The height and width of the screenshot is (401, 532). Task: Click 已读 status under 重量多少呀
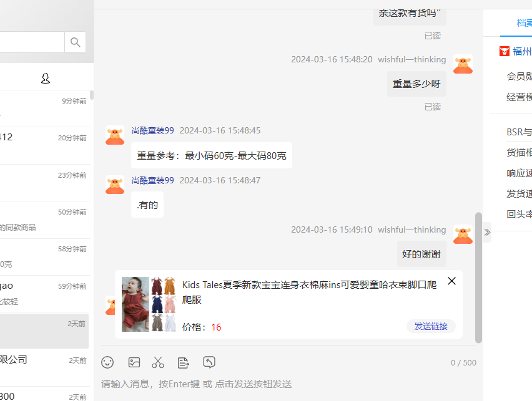(433, 107)
